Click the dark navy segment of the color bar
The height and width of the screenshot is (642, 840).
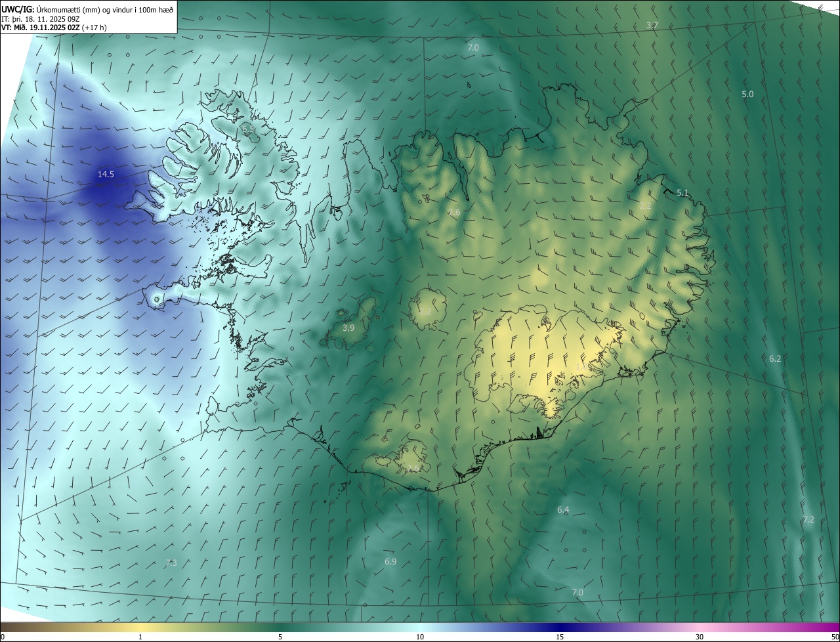[560, 627]
